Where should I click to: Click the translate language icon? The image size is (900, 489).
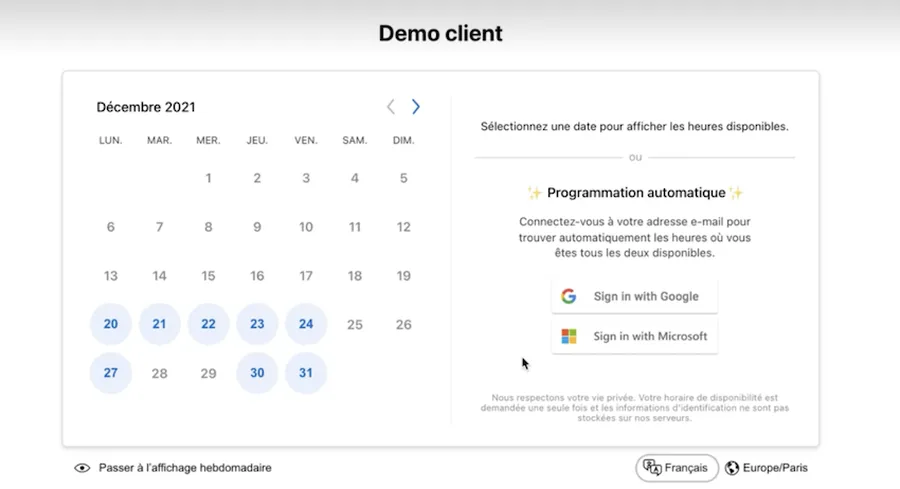652,467
